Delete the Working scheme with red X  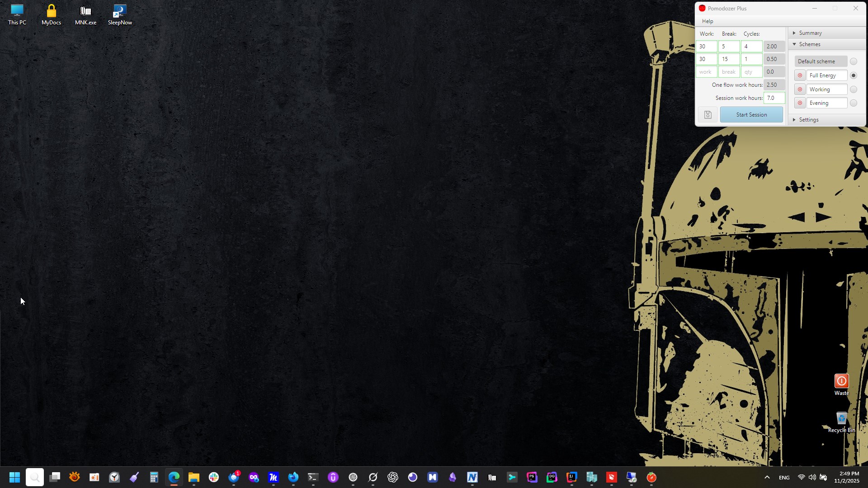click(x=800, y=89)
